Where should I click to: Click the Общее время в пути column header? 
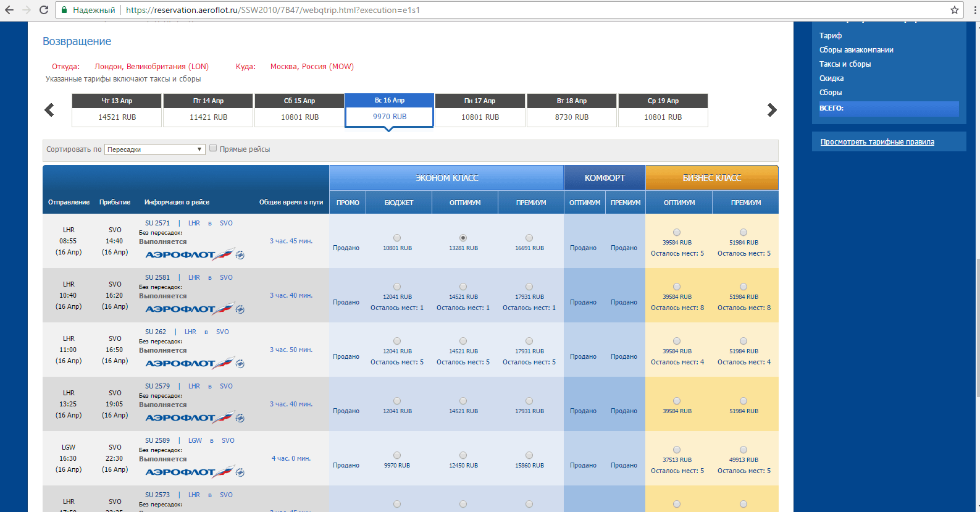coord(291,202)
